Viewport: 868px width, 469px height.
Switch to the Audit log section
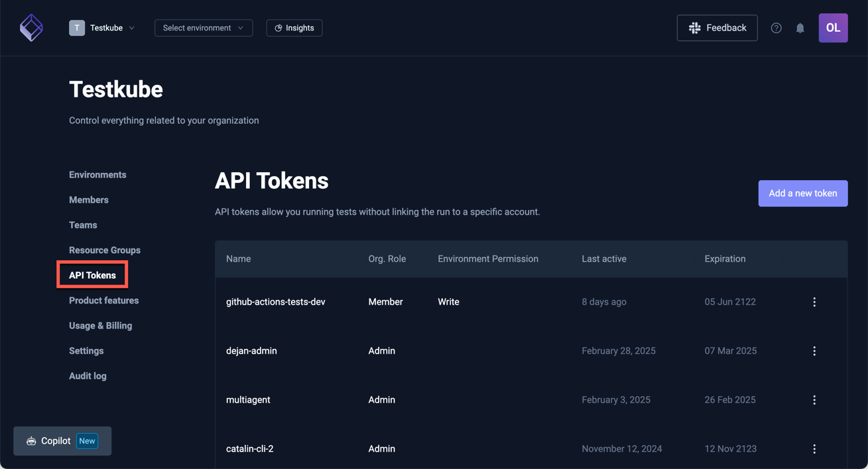click(x=88, y=376)
